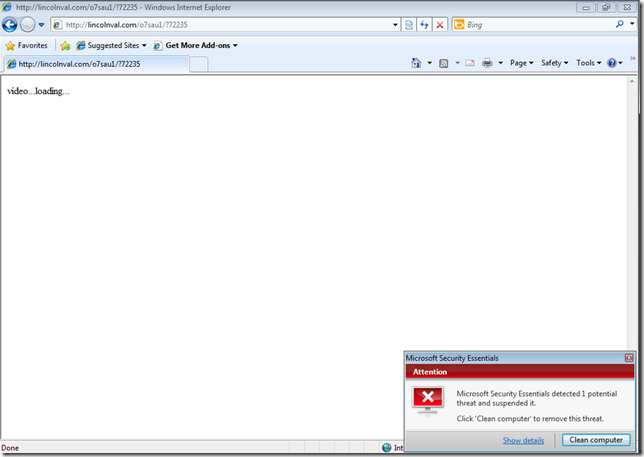Expand the Feeds dropdown arrow
Image resolution: width=644 pixels, height=457 pixels.
(457, 63)
